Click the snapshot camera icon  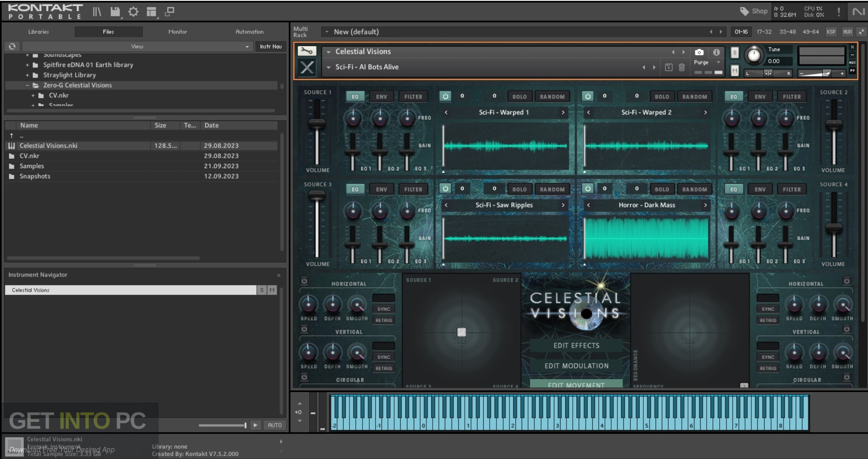[699, 52]
